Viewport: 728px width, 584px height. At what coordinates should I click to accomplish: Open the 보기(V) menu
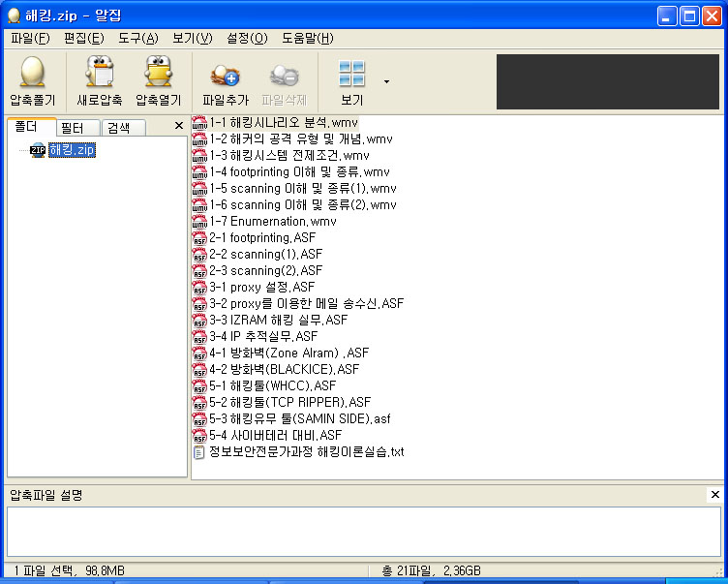pyautogui.click(x=193, y=38)
